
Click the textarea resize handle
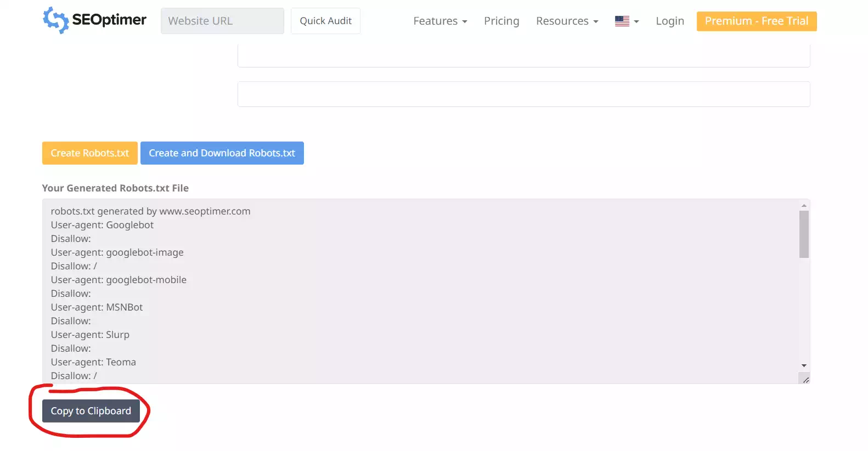coord(805,379)
